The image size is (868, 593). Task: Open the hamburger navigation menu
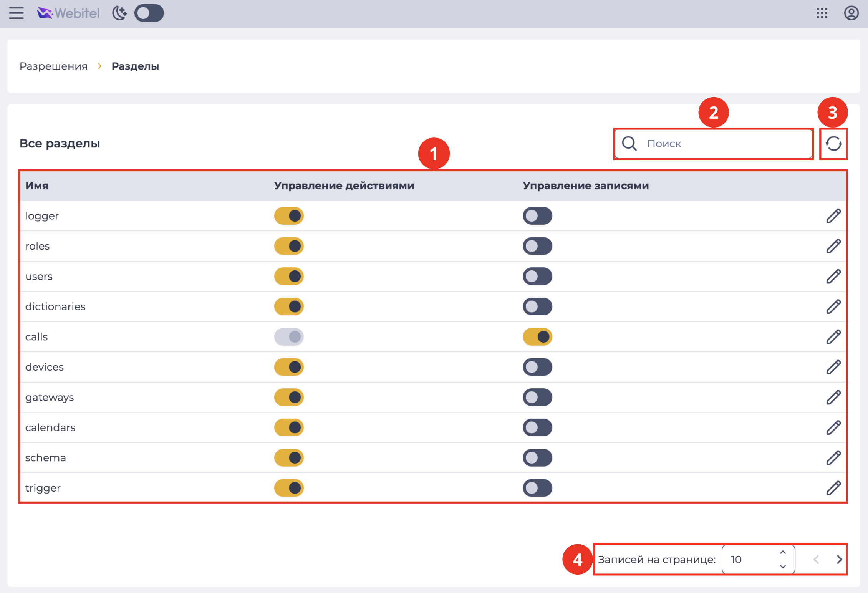click(x=17, y=13)
